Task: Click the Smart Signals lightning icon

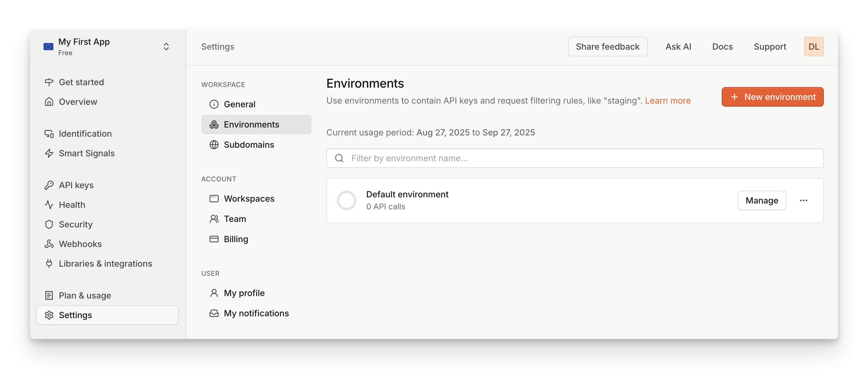Action: pyautogui.click(x=49, y=153)
